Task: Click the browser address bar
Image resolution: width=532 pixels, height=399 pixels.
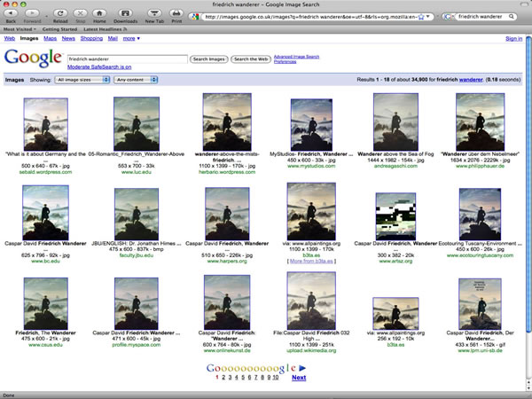Action: click(310, 17)
